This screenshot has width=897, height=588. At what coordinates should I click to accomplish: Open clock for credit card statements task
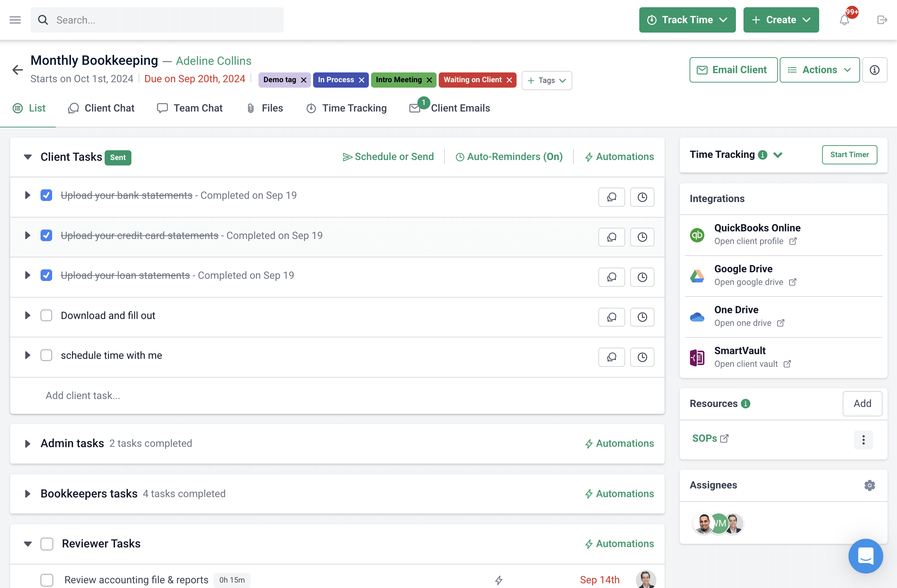(x=642, y=237)
